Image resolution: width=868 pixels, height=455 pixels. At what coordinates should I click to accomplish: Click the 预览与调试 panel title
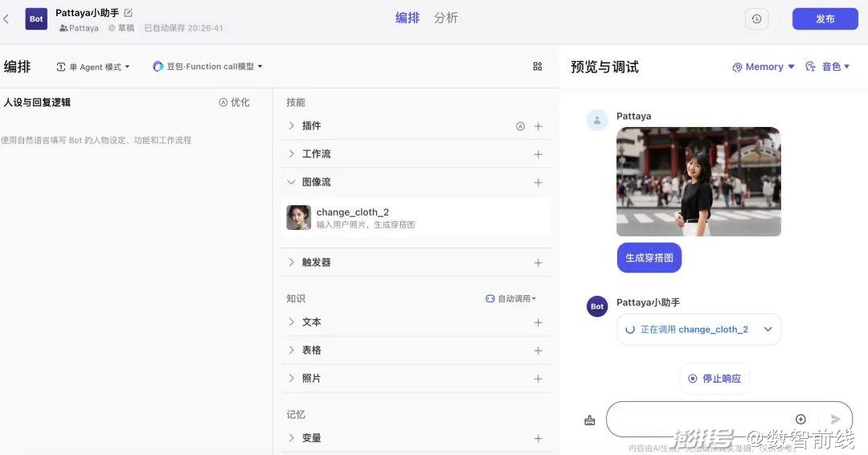click(x=604, y=67)
